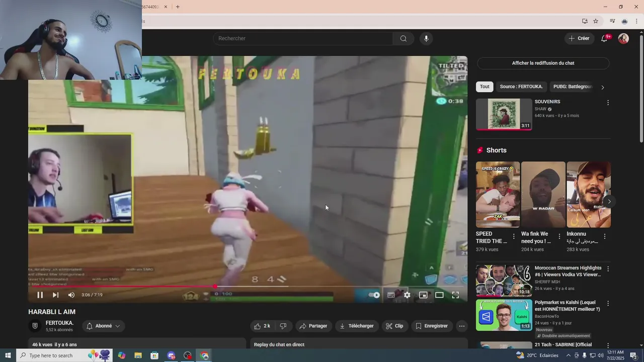644x362 pixels.
Task: Click the YouTube search field
Action: tap(303, 39)
